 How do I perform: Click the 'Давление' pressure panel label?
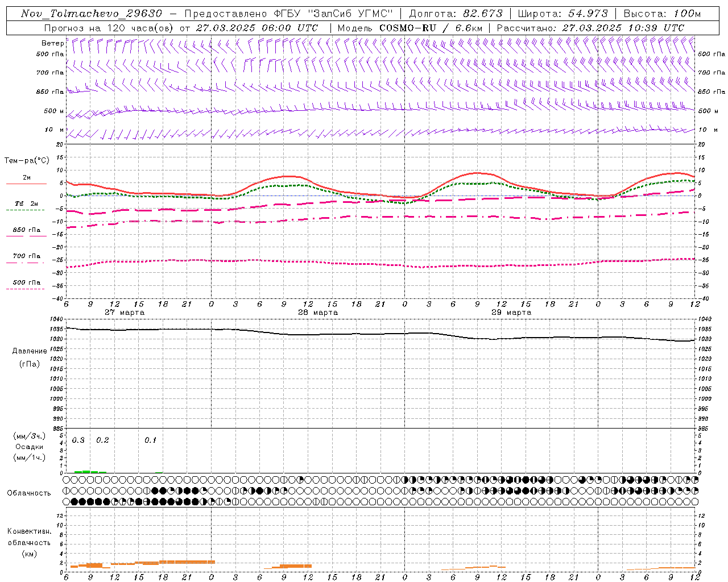pyautogui.click(x=30, y=351)
